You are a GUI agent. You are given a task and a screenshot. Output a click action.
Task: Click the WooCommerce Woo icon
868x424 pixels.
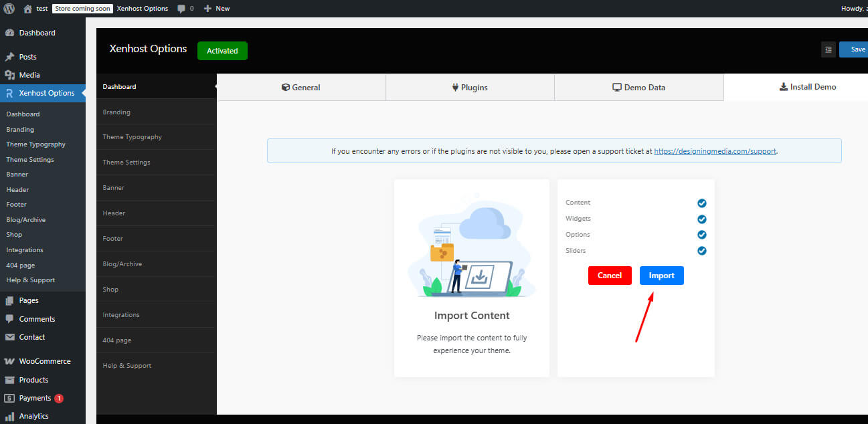(9, 361)
